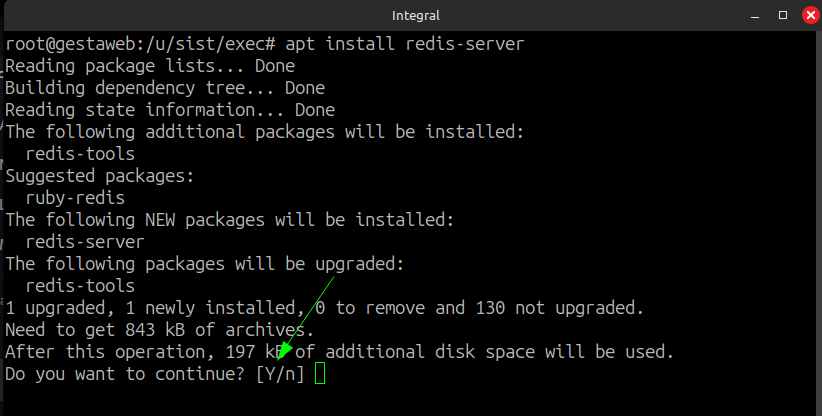
Task: Select the Suggested packages: heading text
Action: [100, 176]
